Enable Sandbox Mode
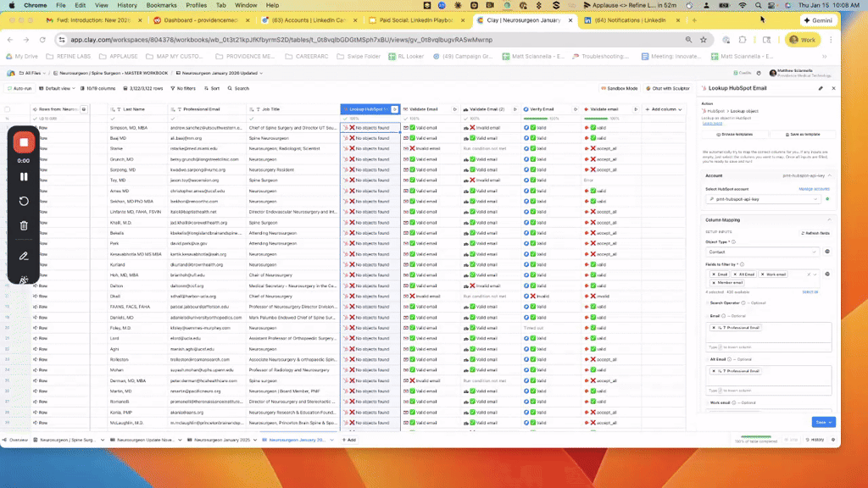 pyautogui.click(x=621, y=88)
